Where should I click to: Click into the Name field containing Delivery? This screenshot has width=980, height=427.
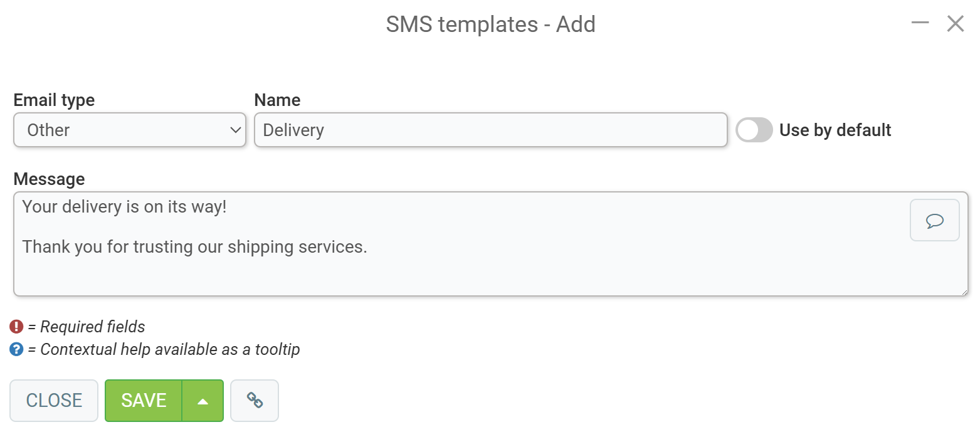click(490, 130)
